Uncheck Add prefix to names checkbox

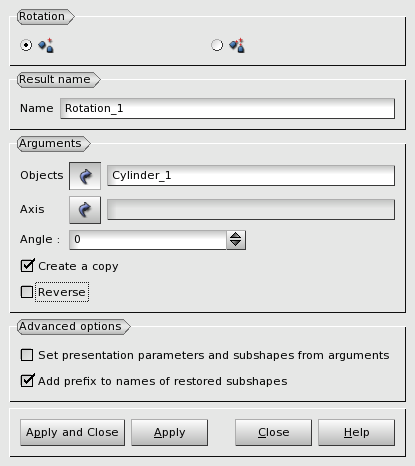coord(27,381)
